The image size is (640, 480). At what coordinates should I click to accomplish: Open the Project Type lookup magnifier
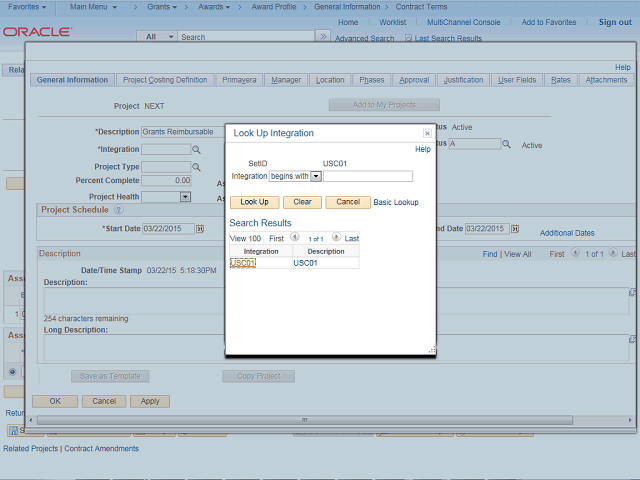[196, 167]
